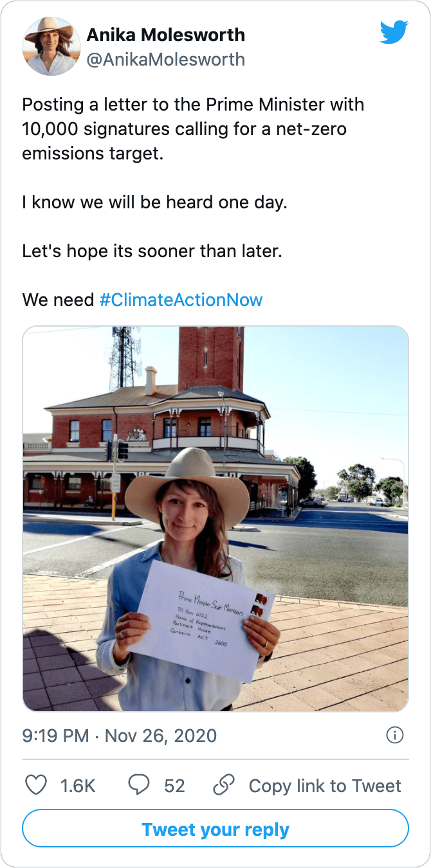Click Copy link to Tweet
Image resolution: width=431 pixels, height=868 pixels.
[x=325, y=786]
